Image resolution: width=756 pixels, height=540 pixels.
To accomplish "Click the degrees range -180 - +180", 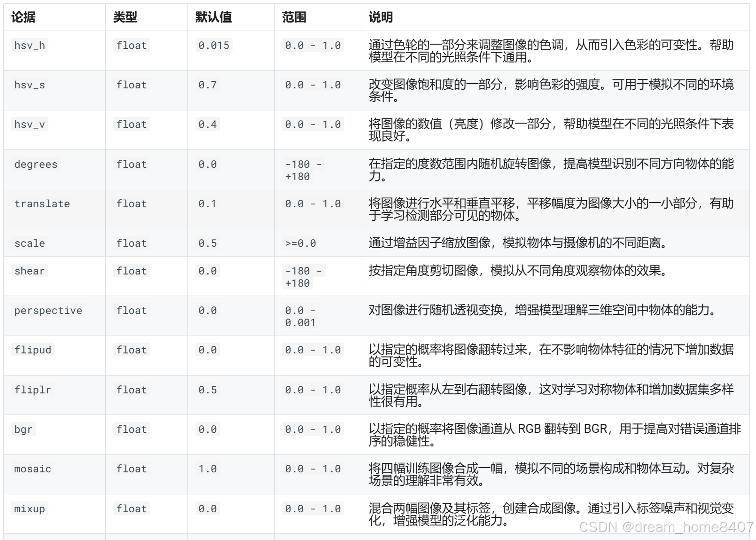I will click(304, 170).
